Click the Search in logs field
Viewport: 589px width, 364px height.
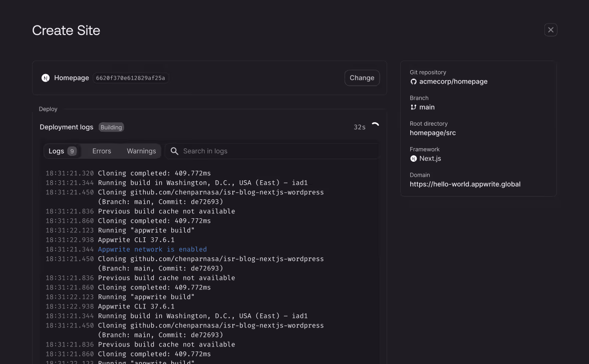[271, 151]
